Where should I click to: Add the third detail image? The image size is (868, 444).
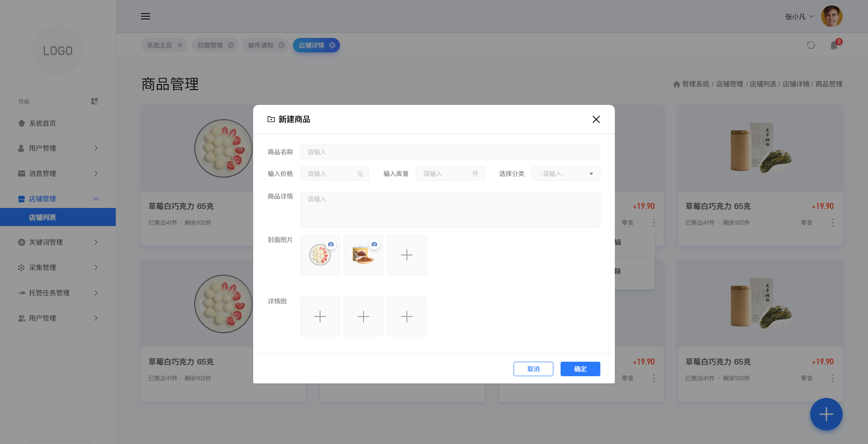[407, 316]
